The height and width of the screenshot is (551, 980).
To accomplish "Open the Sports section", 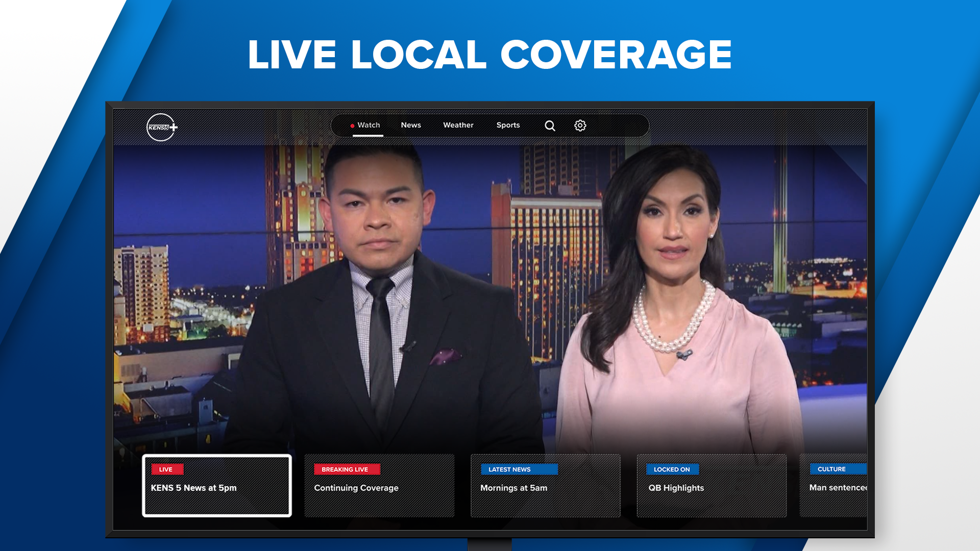I will pos(508,125).
